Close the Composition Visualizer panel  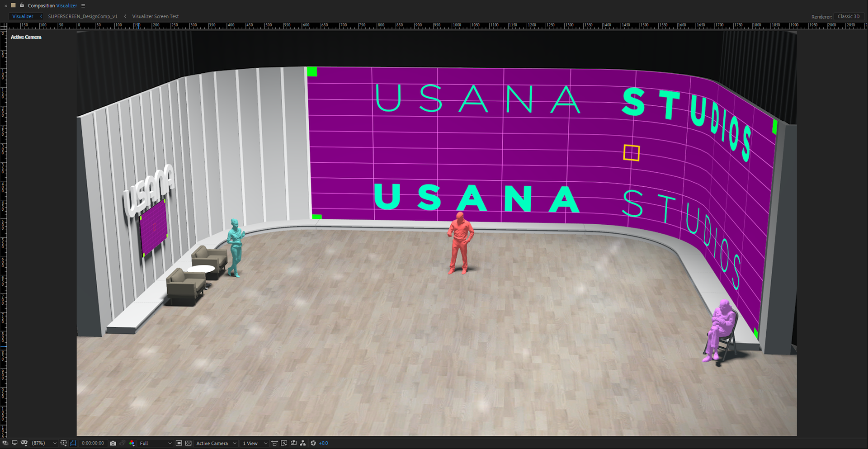[6, 6]
